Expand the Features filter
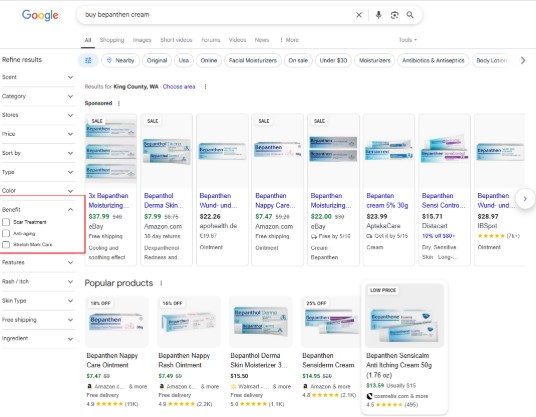536x417 pixels. (x=38, y=263)
